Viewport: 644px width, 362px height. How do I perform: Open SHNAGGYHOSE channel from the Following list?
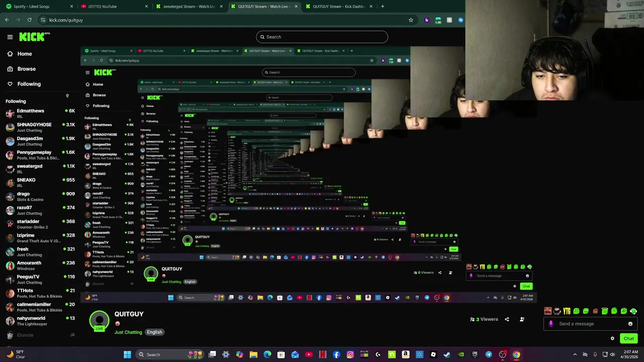[40, 127]
